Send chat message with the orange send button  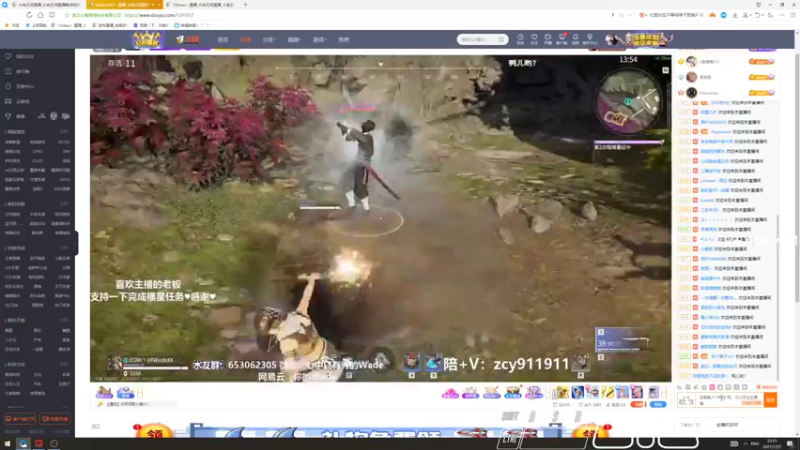tap(770, 400)
